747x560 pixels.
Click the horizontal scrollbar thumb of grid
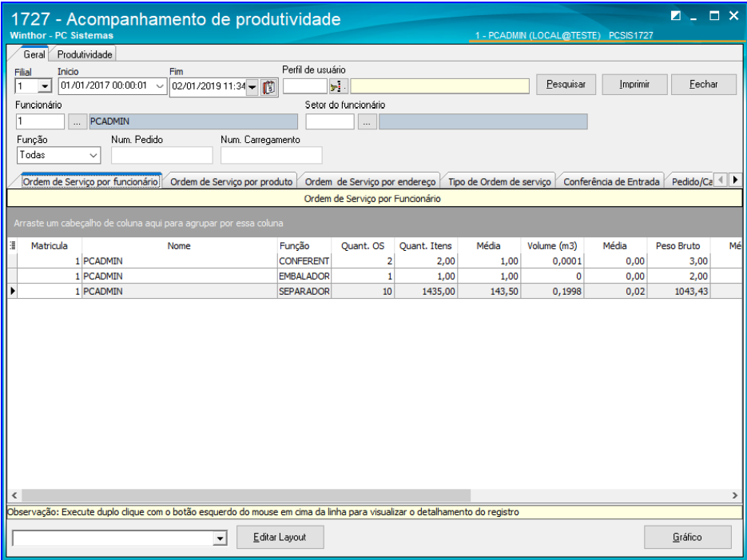[x=246, y=495]
